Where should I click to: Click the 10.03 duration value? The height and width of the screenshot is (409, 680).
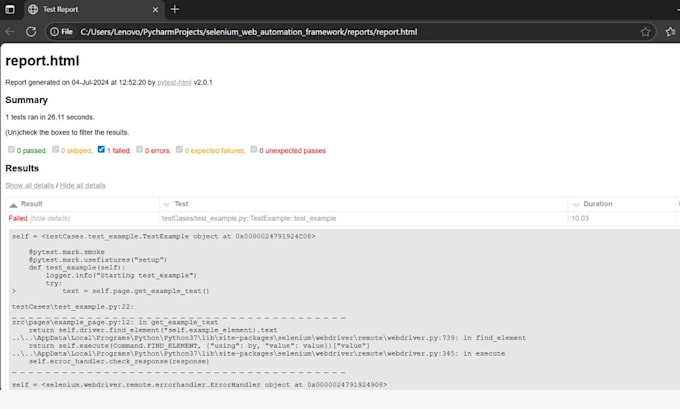[580, 218]
